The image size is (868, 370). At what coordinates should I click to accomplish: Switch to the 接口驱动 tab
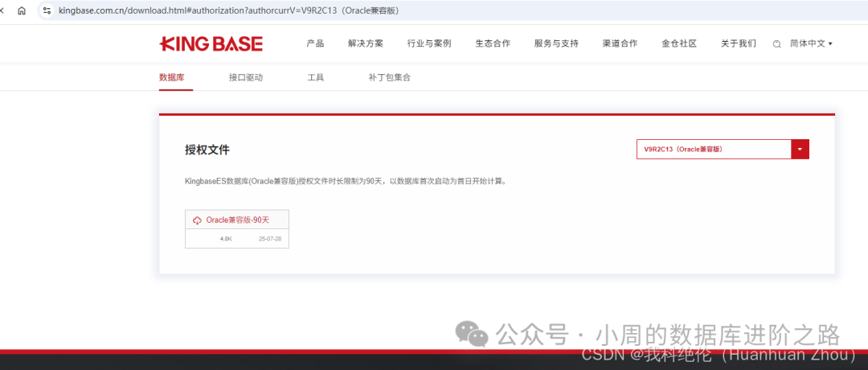pyautogui.click(x=245, y=78)
